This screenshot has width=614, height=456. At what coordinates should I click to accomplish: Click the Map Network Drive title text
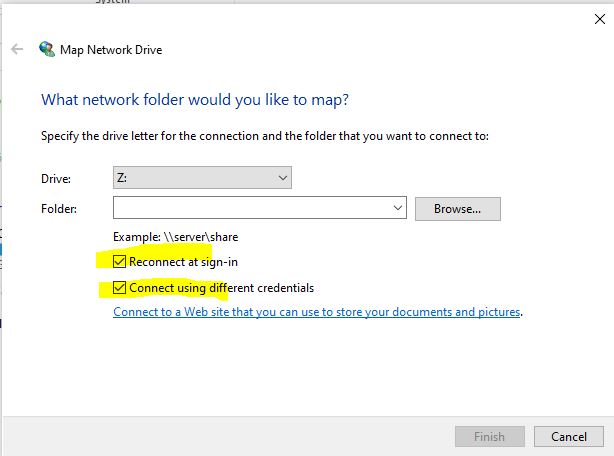(x=111, y=50)
